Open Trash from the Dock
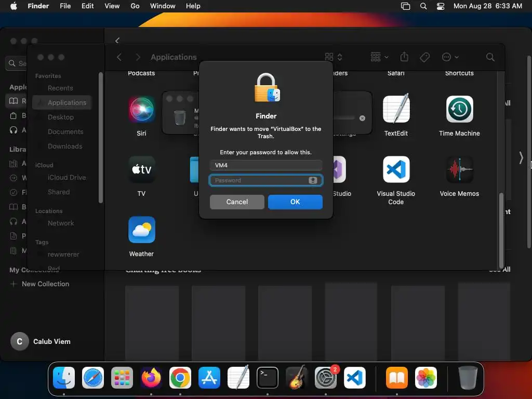This screenshot has width=532, height=399. pos(468,378)
